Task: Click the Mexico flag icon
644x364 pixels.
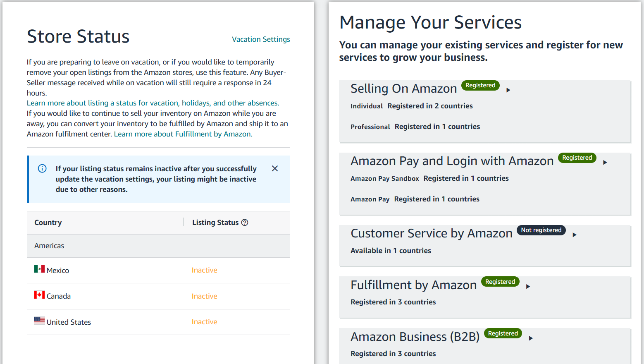Action: pos(39,269)
